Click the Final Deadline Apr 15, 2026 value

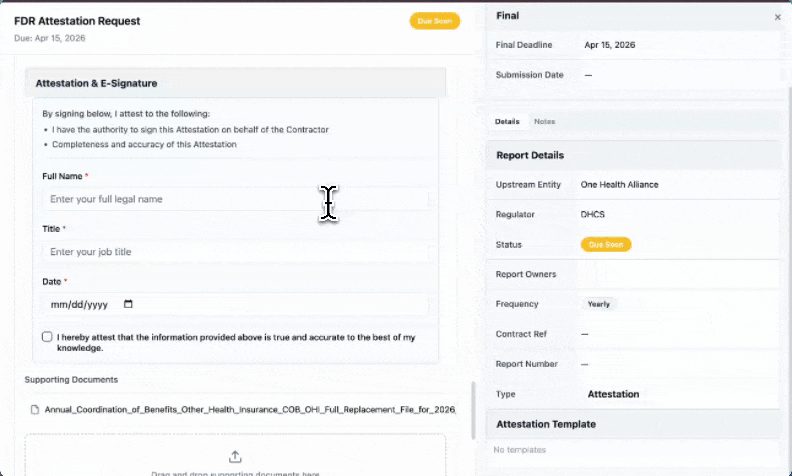point(610,45)
